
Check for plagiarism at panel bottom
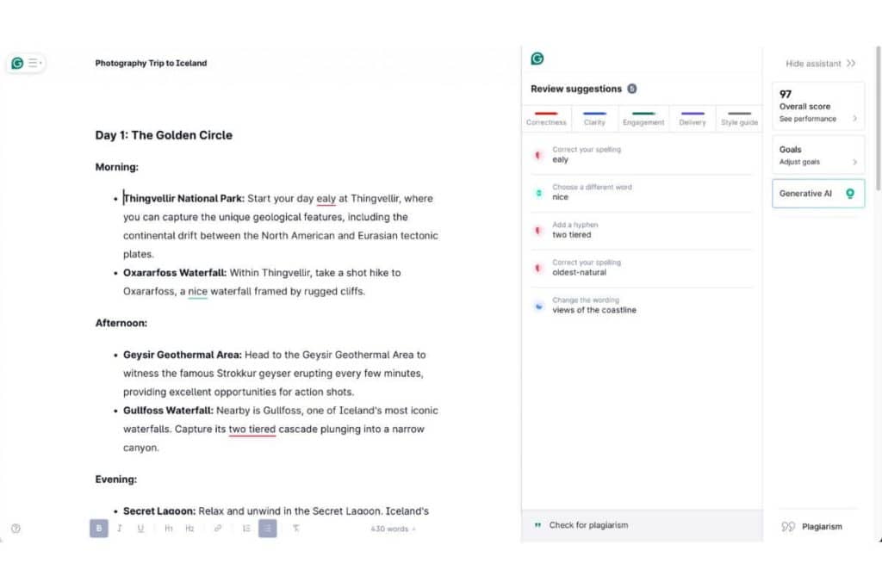(x=587, y=525)
